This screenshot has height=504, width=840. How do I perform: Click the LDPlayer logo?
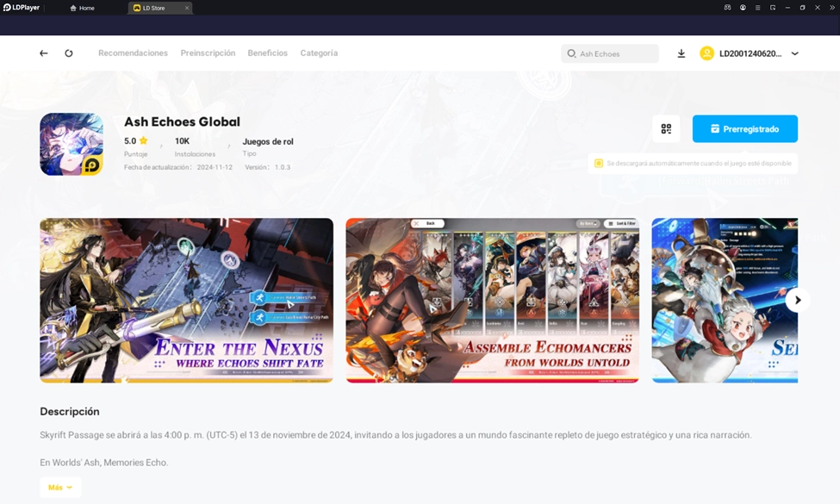click(x=22, y=8)
